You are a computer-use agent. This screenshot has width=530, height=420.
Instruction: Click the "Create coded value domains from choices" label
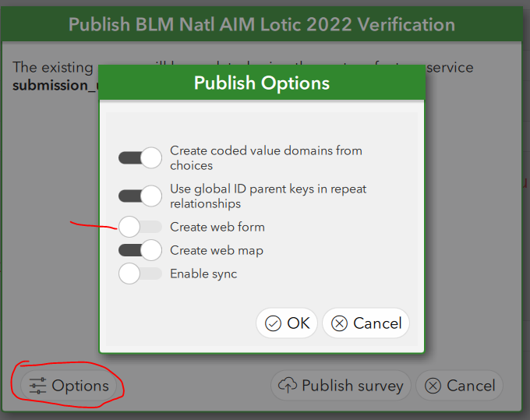coord(266,157)
